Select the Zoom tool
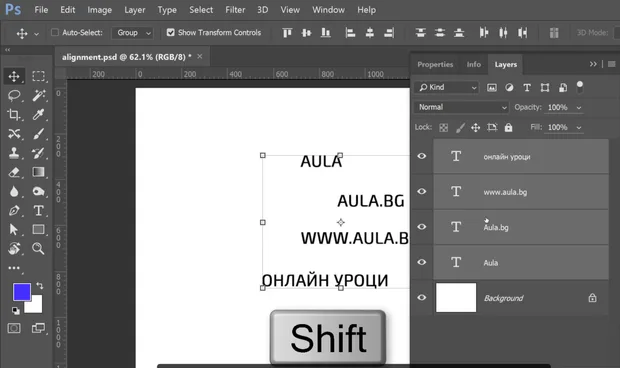Image resolution: width=620 pixels, height=368 pixels. pyautogui.click(x=38, y=249)
